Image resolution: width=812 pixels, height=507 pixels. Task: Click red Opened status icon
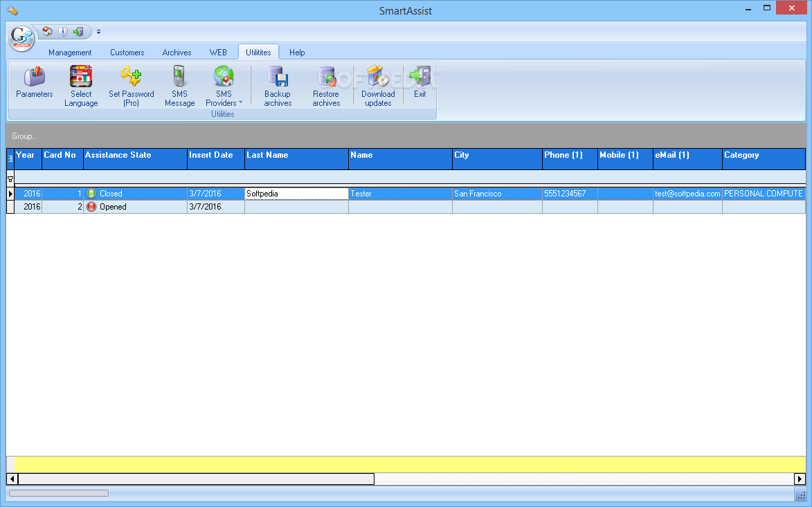click(x=91, y=206)
